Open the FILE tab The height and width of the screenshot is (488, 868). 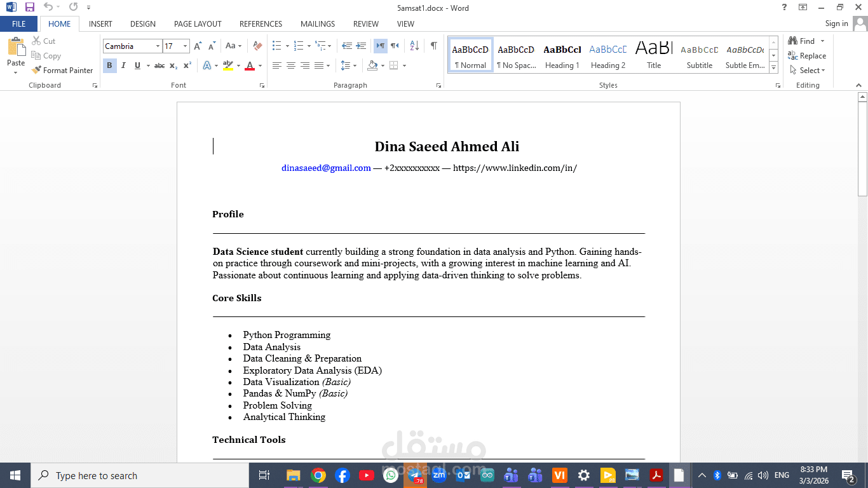pos(19,24)
